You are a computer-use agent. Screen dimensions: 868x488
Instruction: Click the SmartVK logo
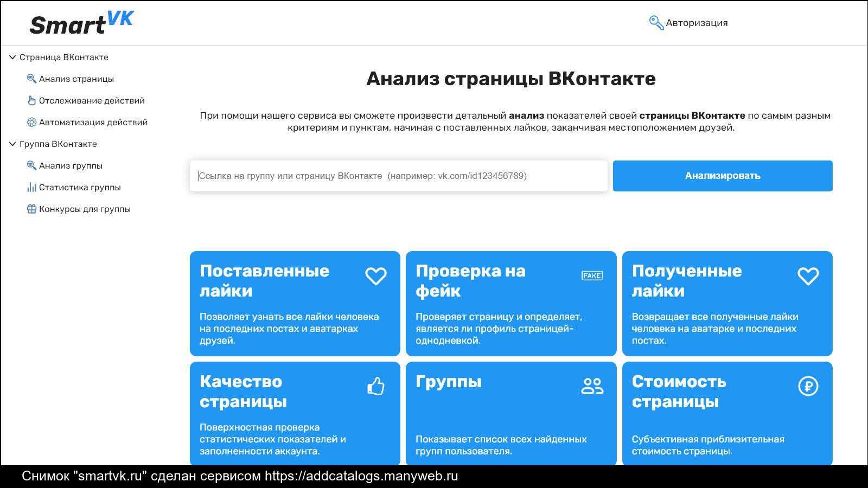coord(81,23)
